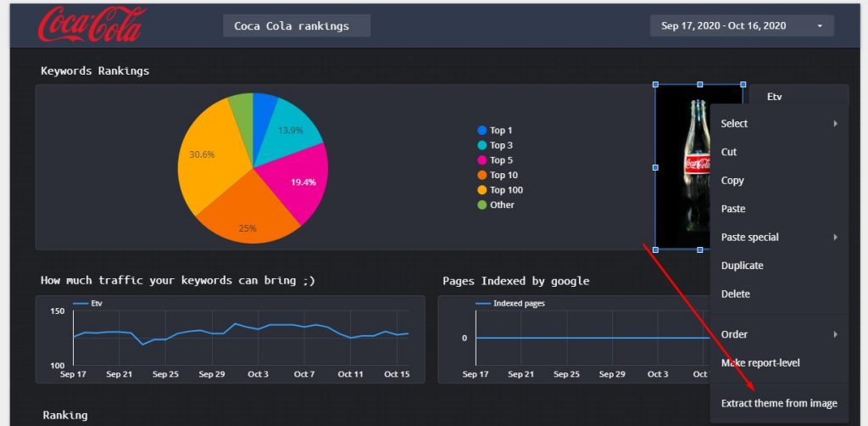Select the Coca Cola rankings title box
868x426 pixels.
297,25
